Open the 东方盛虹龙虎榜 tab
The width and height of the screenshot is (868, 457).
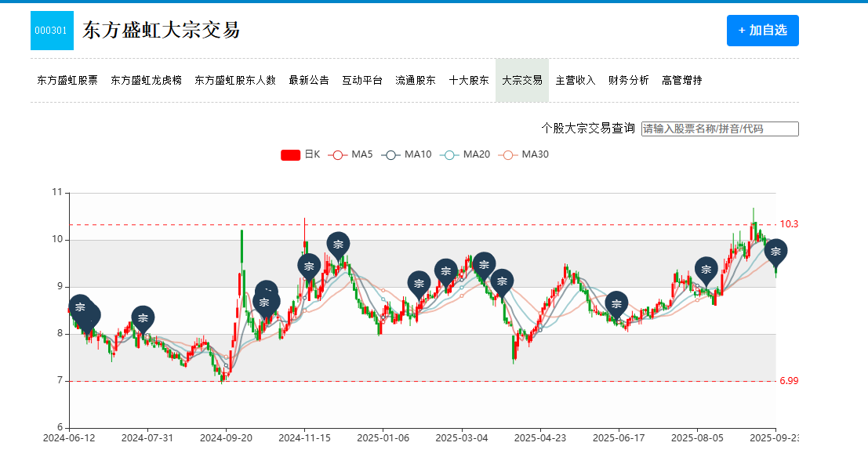[x=146, y=80]
